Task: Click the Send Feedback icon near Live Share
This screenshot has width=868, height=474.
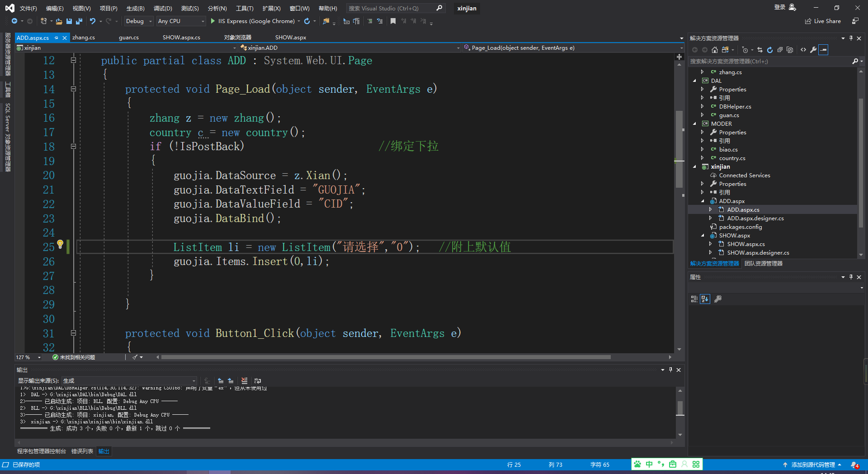Action: 855,21
